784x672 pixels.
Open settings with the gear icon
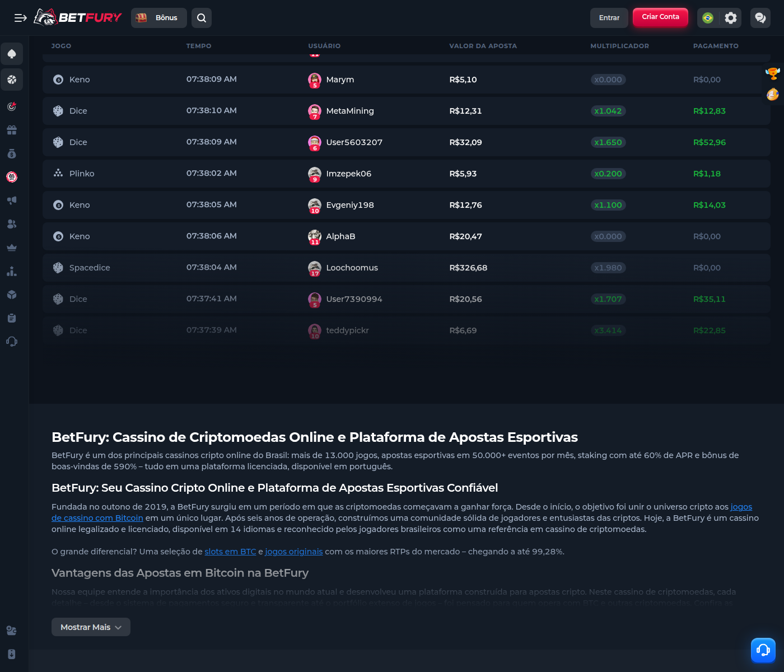pos(731,18)
